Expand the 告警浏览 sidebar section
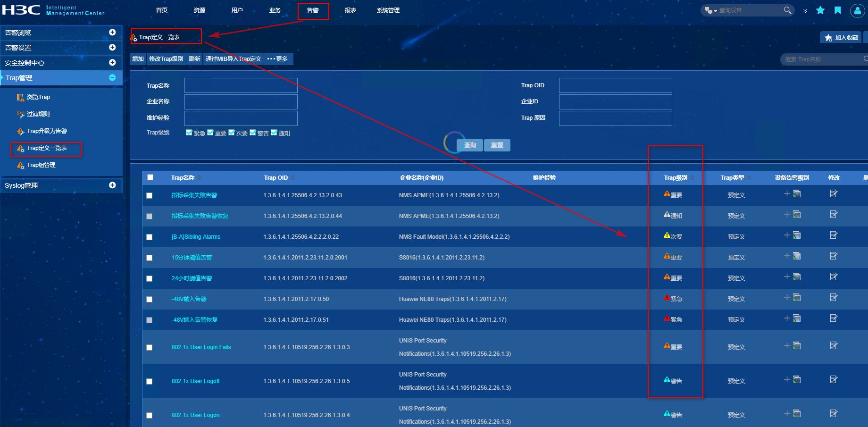This screenshot has width=868, height=427. pyautogui.click(x=112, y=32)
